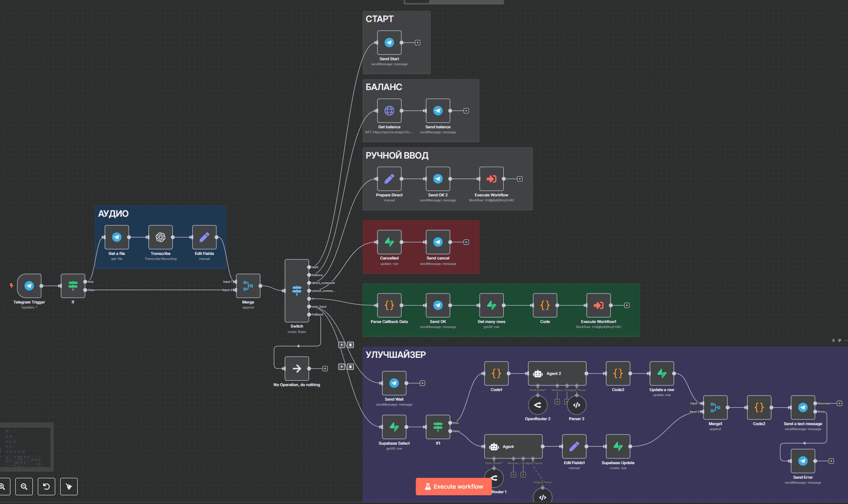Click the Telegram Trigger node
The height and width of the screenshot is (504, 848).
click(x=29, y=286)
